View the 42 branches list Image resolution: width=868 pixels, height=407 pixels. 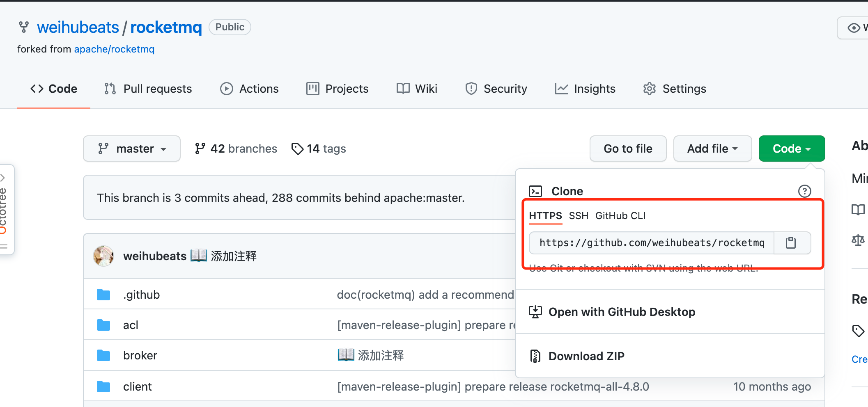236,149
